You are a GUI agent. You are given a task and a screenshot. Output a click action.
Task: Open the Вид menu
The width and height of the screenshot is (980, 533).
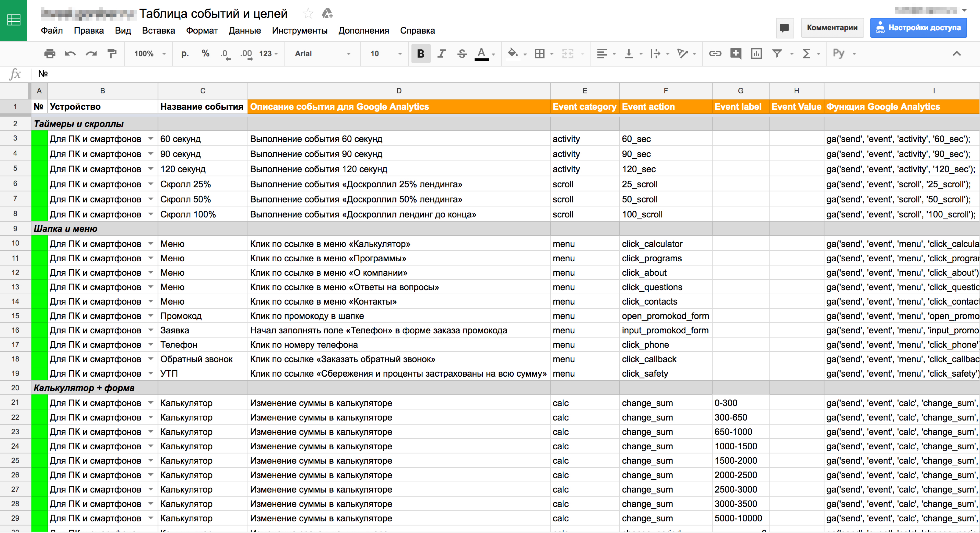[123, 30]
